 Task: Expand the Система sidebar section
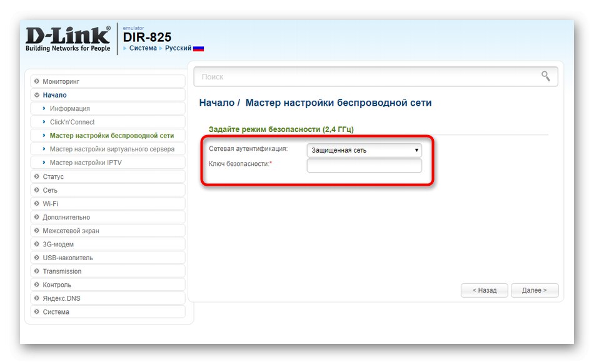click(x=108, y=312)
